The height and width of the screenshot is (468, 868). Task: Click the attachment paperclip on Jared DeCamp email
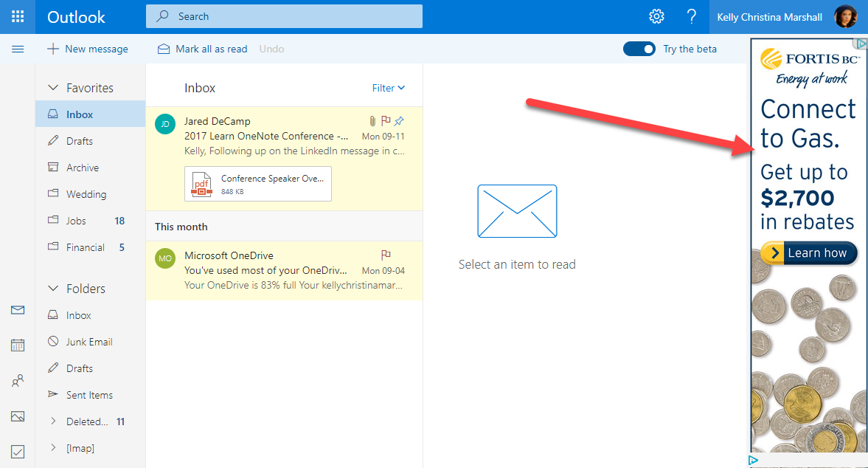[372, 121]
